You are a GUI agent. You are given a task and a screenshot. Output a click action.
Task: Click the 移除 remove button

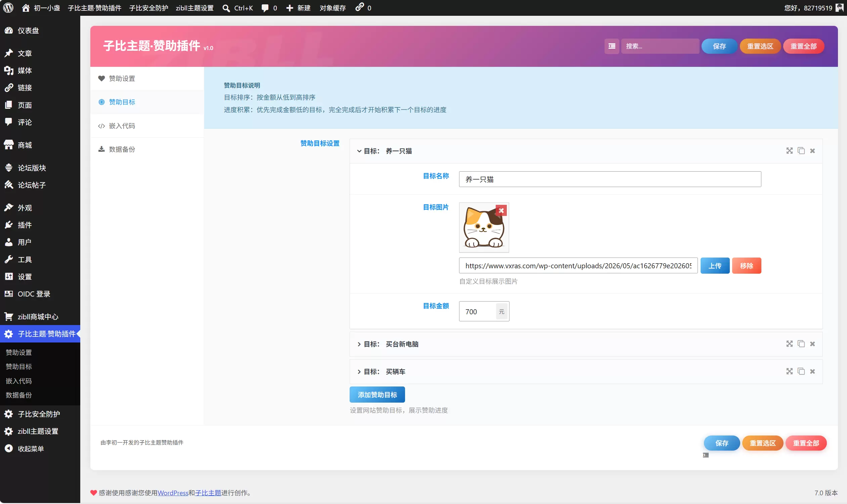(x=747, y=266)
